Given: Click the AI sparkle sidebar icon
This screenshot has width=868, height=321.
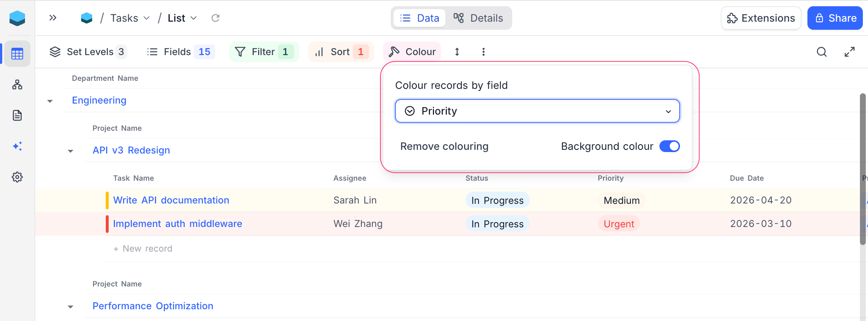Looking at the screenshot, I should coord(17,146).
